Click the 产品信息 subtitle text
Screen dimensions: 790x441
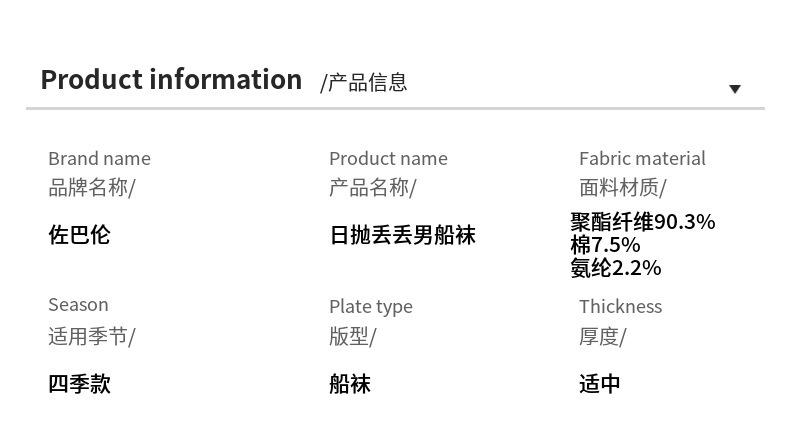[365, 83]
